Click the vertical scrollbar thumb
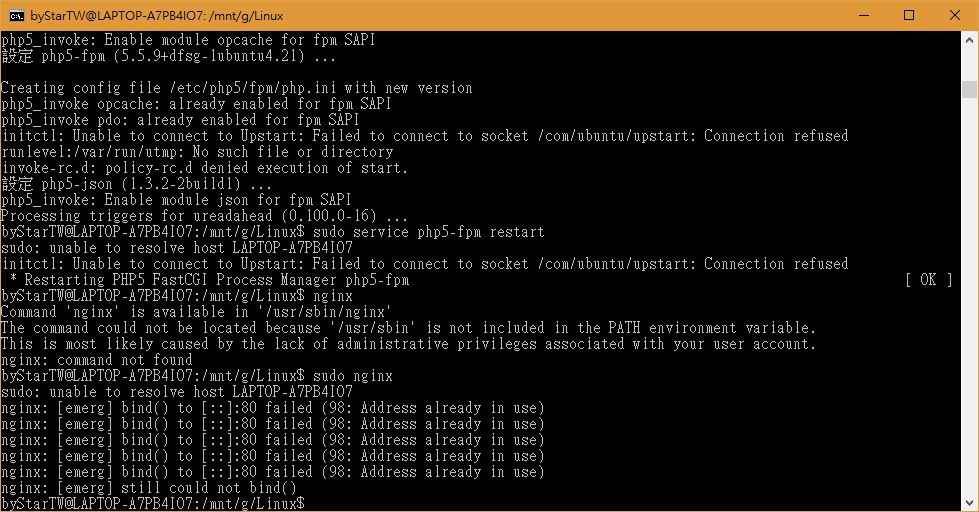Viewport: 979px width, 512px height. tap(969, 89)
